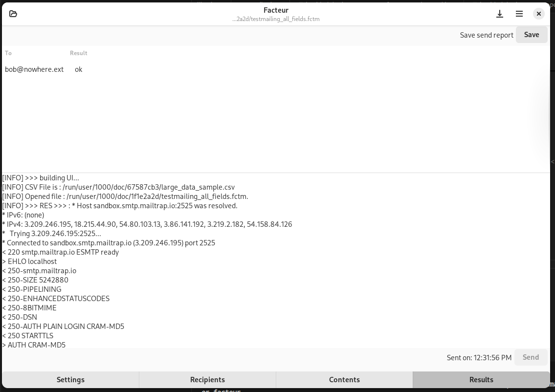Select the bob@nowhere.ext recipient row
Screen dimensions: 555x392
point(276,69)
